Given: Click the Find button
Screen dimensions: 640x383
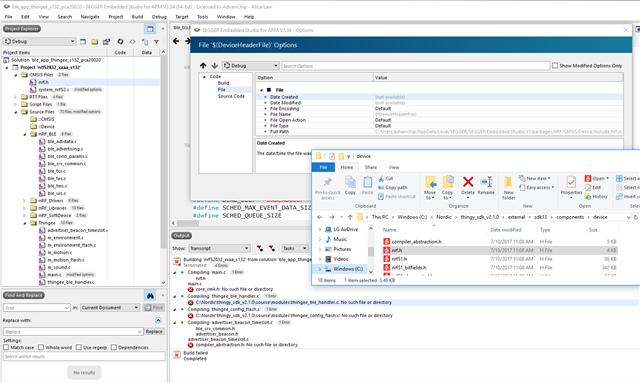Looking at the screenshot, I should 153,307.
